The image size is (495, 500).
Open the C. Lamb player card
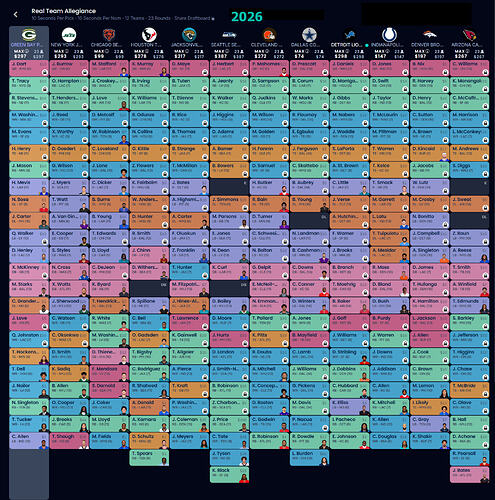point(309,356)
